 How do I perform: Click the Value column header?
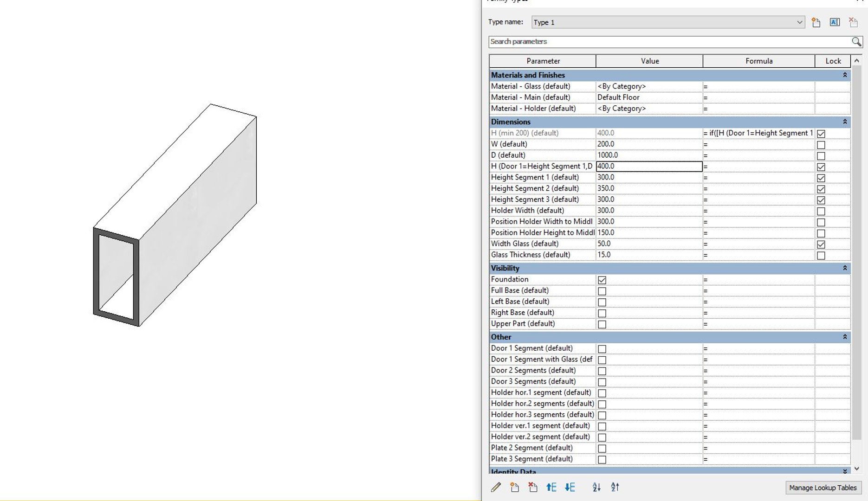(x=649, y=61)
